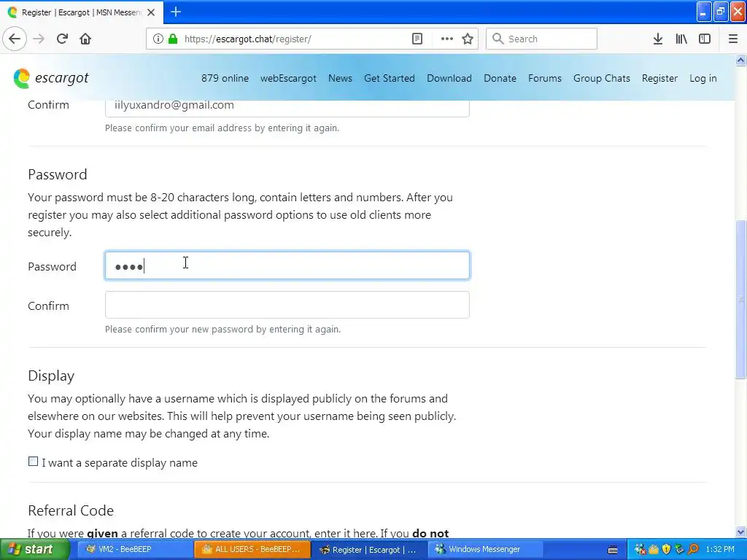Open the Get Started page
747x560 pixels.
point(390,78)
